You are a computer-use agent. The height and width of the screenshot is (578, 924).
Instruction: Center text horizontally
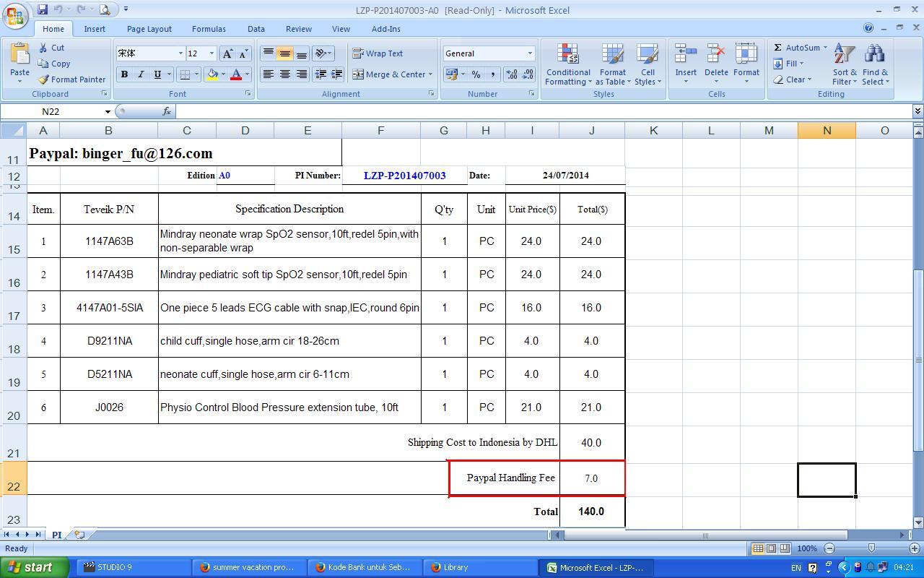pyautogui.click(x=284, y=74)
